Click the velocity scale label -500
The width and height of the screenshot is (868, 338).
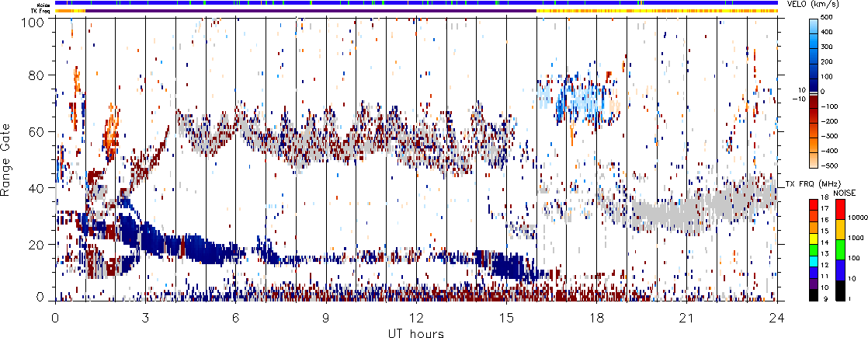coord(829,166)
